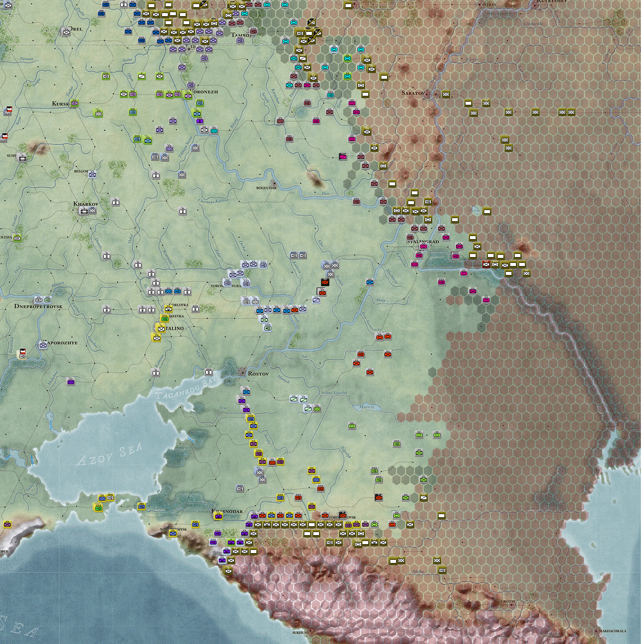The width and height of the screenshot is (644, 644).
Task: Click the grey counter on Taganrog Bay shore
Action: tap(209, 372)
